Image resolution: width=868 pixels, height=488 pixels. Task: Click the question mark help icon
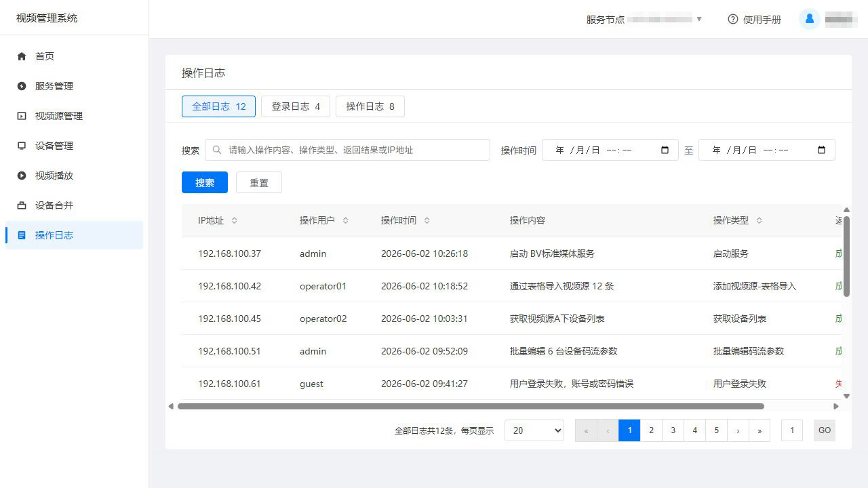click(x=732, y=20)
